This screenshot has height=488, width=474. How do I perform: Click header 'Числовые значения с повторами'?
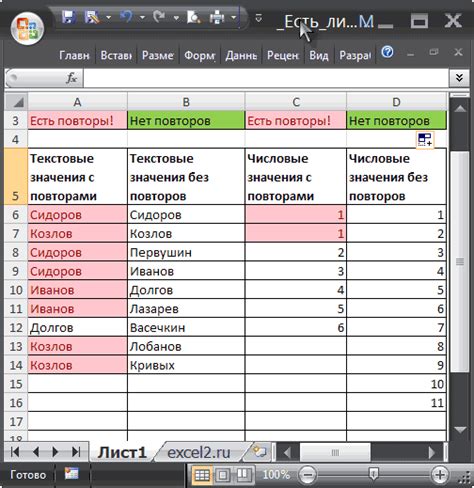[x=296, y=177]
